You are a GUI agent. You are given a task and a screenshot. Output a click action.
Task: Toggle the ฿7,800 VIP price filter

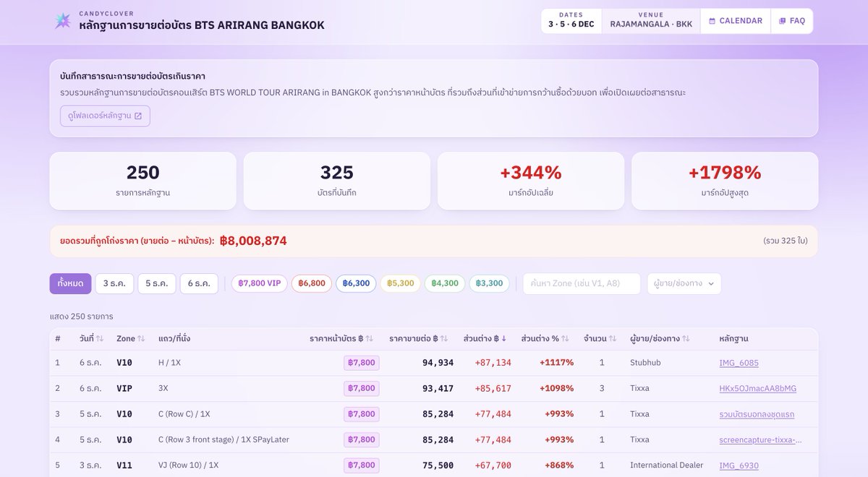tap(259, 283)
